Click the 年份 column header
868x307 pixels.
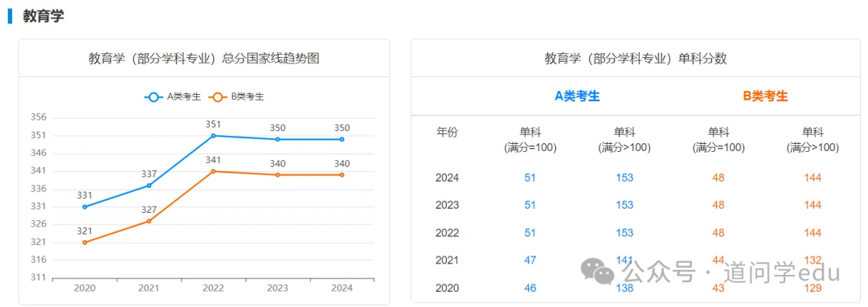448,133
